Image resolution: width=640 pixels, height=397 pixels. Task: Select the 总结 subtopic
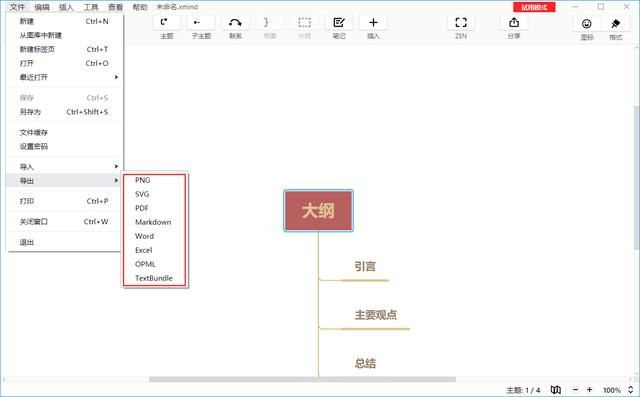coord(365,363)
